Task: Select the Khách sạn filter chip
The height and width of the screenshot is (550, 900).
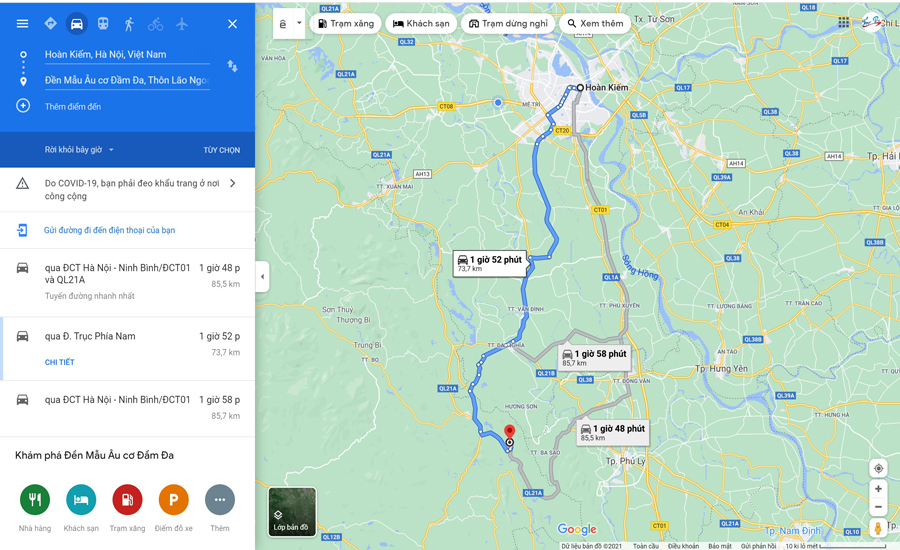Action: point(421,24)
